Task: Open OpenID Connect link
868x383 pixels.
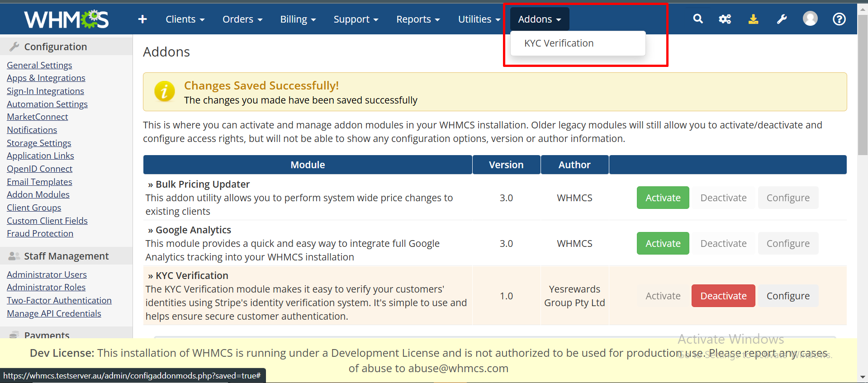Action: 39,169
